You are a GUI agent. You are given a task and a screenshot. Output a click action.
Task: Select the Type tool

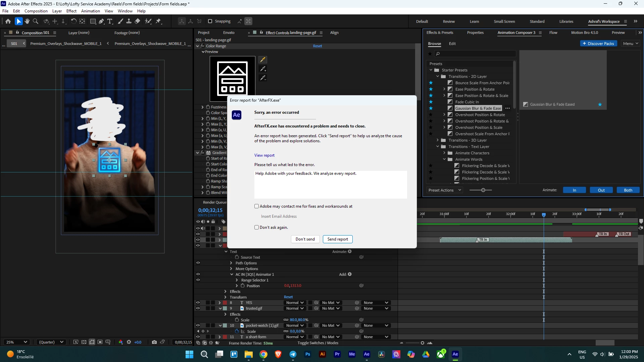tap(110, 21)
